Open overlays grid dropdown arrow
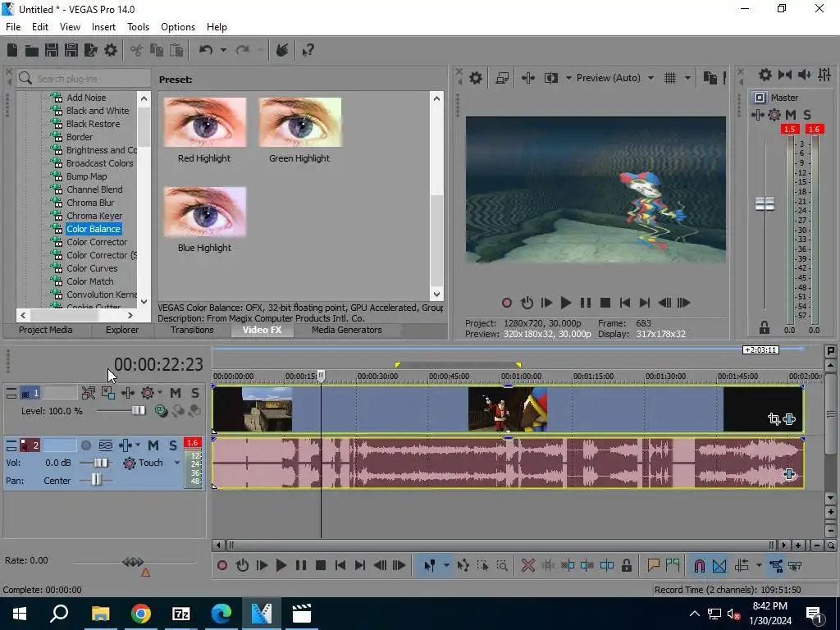This screenshot has height=630, width=840. point(687,78)
